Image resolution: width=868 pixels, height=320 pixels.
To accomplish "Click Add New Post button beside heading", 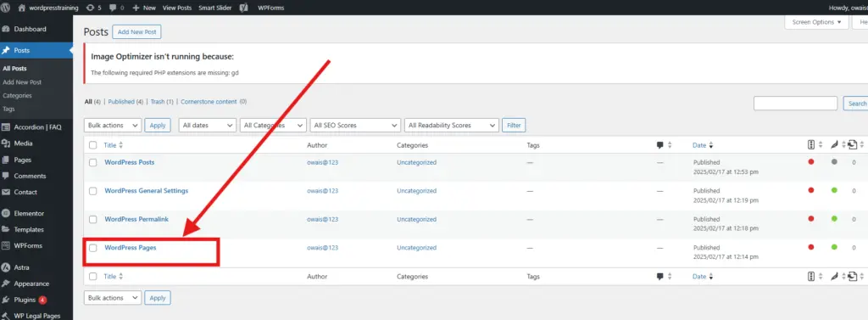I will [136, 32].
